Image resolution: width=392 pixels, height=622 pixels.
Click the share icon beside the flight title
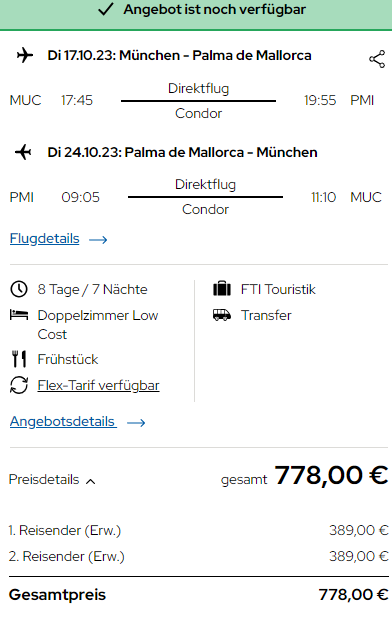pyautogui.click(x=377, y=59)
